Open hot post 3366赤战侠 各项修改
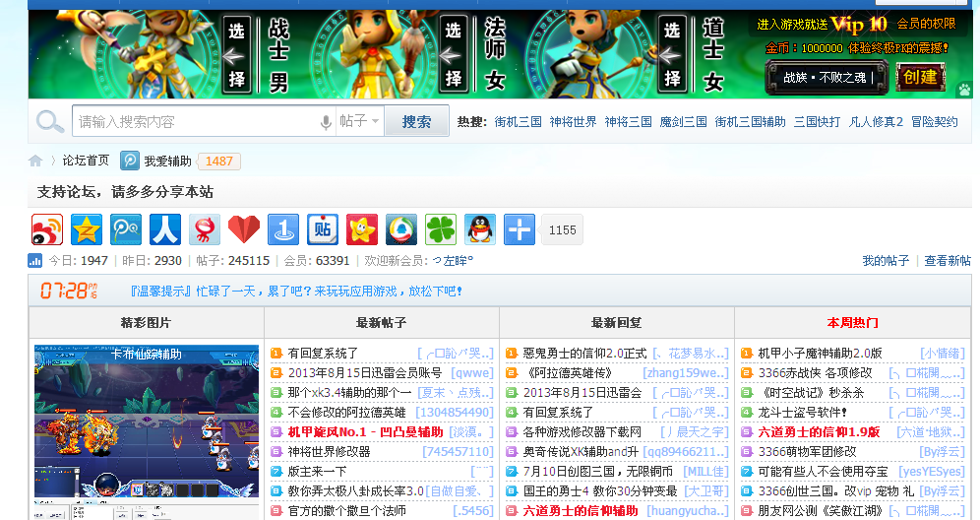The width and height of the screenshot is (980, 520). pos(815,373)
